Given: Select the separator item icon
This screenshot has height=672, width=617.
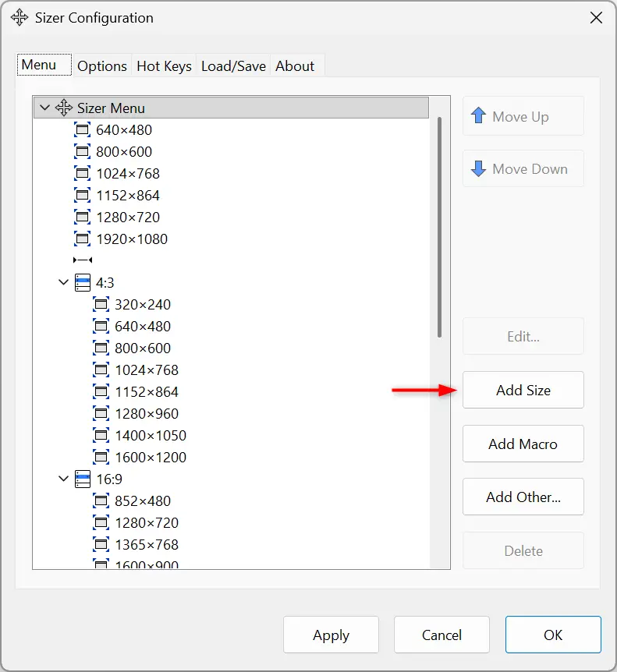Looking at the screenshot, I should [x=83, y=260].
